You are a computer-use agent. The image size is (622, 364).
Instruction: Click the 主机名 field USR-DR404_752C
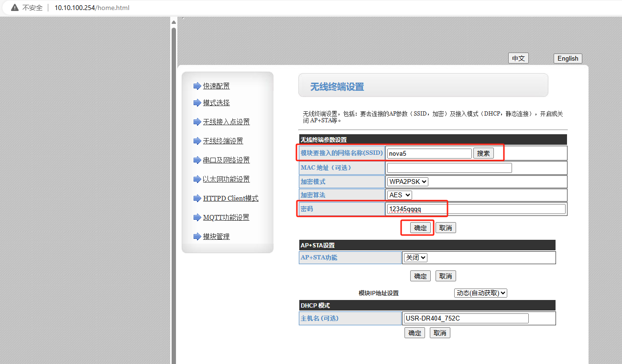[466, 319]
